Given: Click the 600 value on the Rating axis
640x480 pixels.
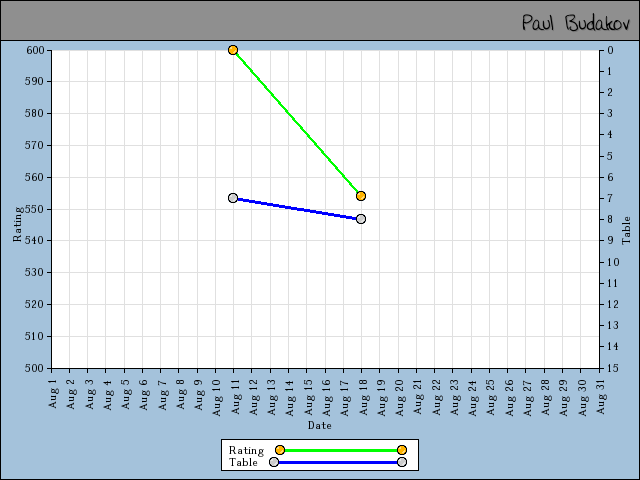Looking at the screenshot, I should click(x=35, y=50).
